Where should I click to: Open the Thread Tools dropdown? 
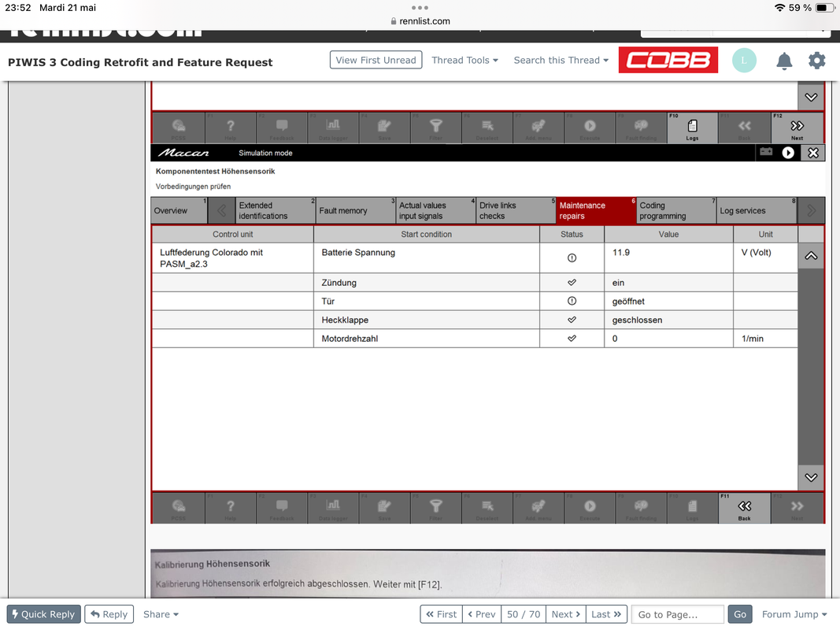(x=464, y=60)
